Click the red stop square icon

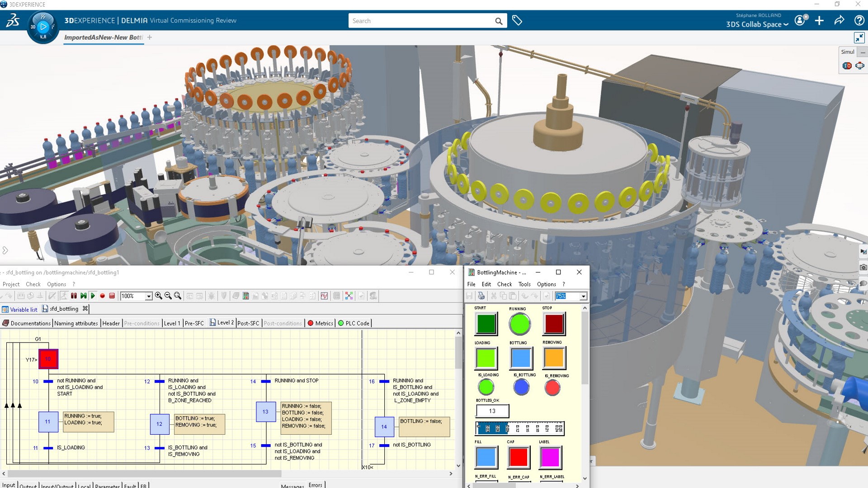112,296
